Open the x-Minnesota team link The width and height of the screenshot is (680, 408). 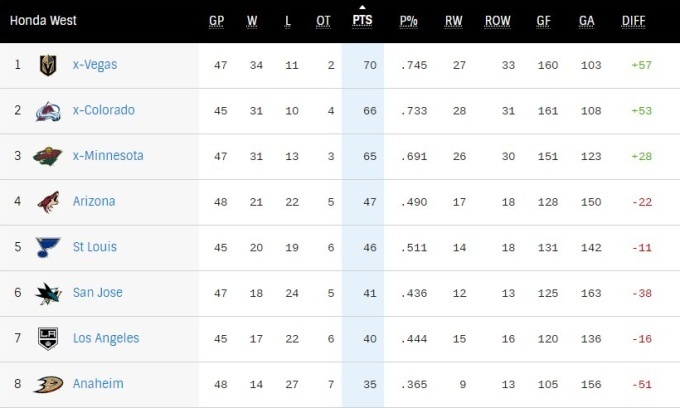coord(108,156)
